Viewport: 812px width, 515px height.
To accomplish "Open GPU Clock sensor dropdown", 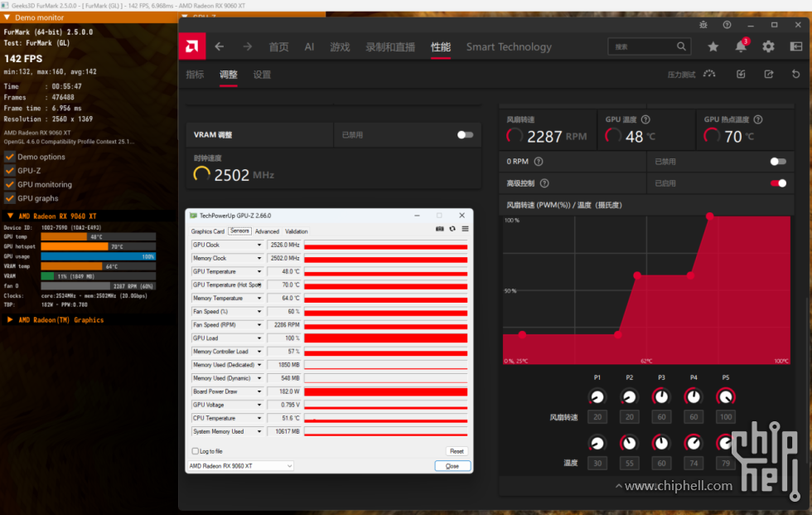I will click(x=259, y=245).
